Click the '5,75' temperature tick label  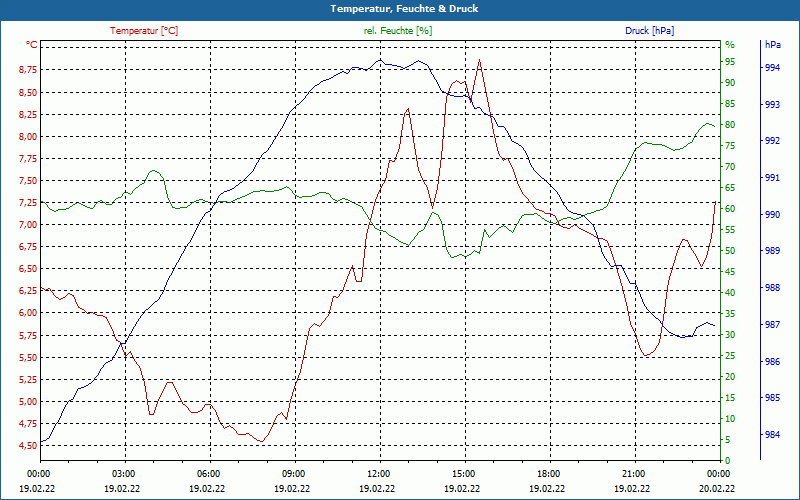click(x=28, y=336)
